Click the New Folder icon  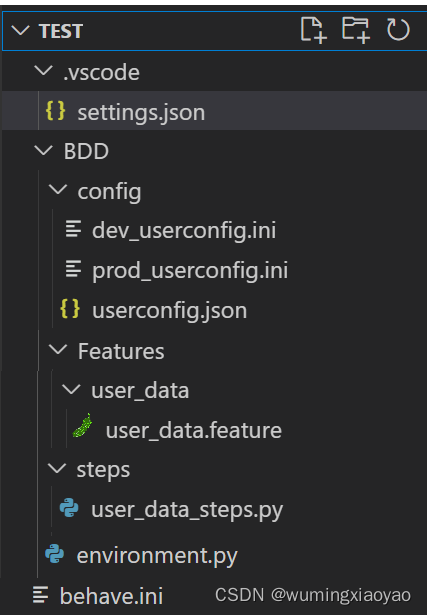(x=356, y=30)
